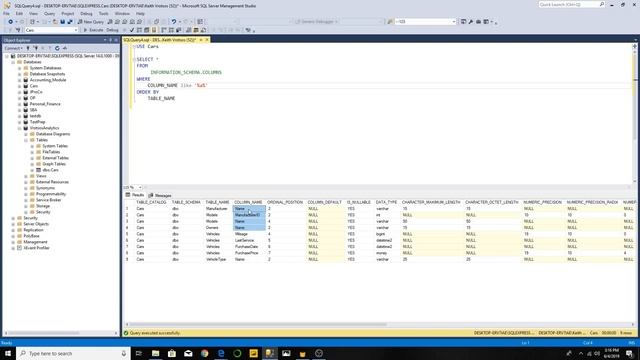This screenshot has width=640, height=360.
Task: Select the Programmability folder
Action: [51, 194]
